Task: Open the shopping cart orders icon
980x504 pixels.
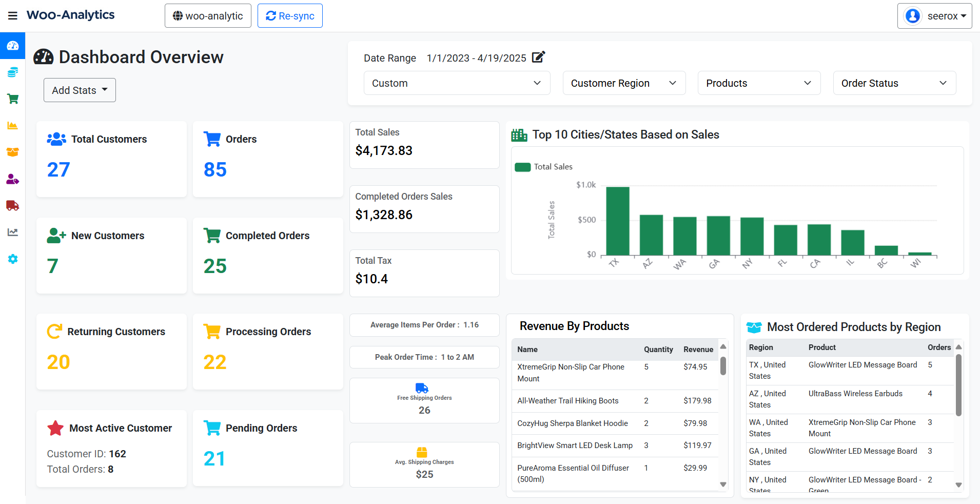Action: [12, 99]
